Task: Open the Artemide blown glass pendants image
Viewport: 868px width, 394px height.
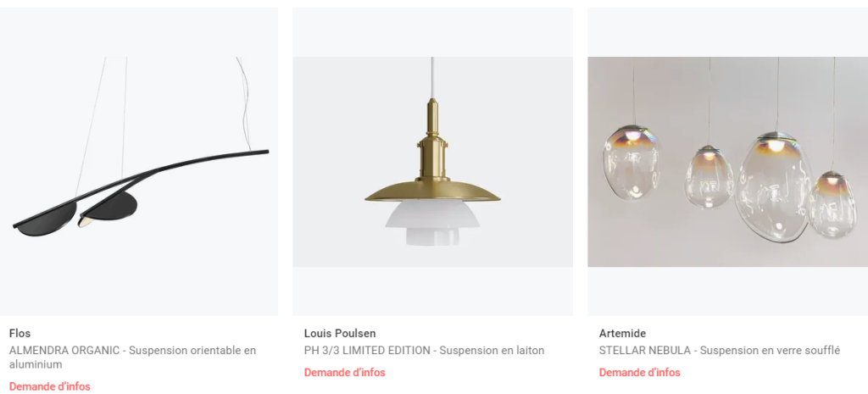Action: (x=728, y=162)
